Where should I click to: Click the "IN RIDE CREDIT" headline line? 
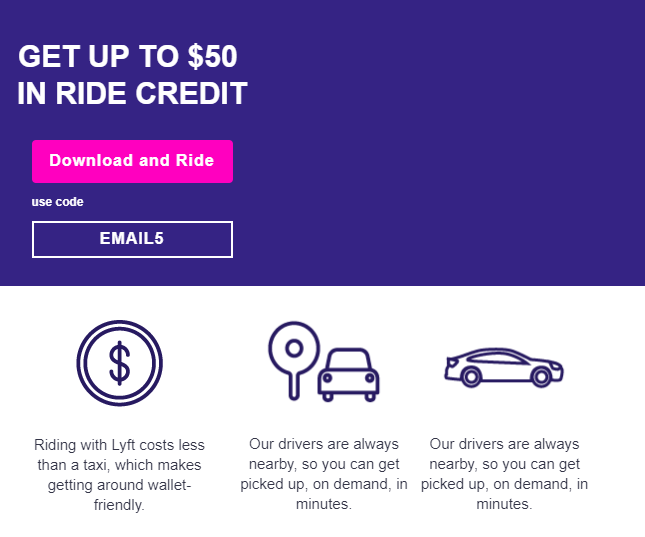[x=132, y=93]
